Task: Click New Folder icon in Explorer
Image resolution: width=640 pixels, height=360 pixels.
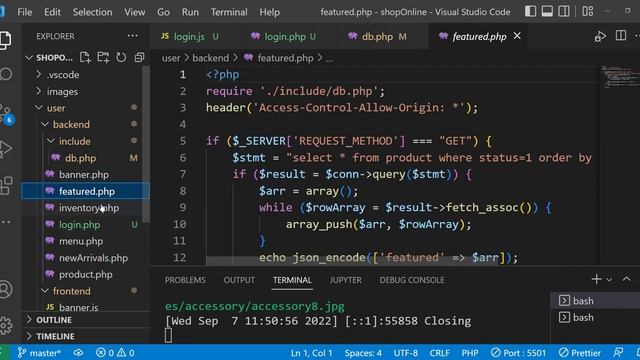Action: (103, 58)
